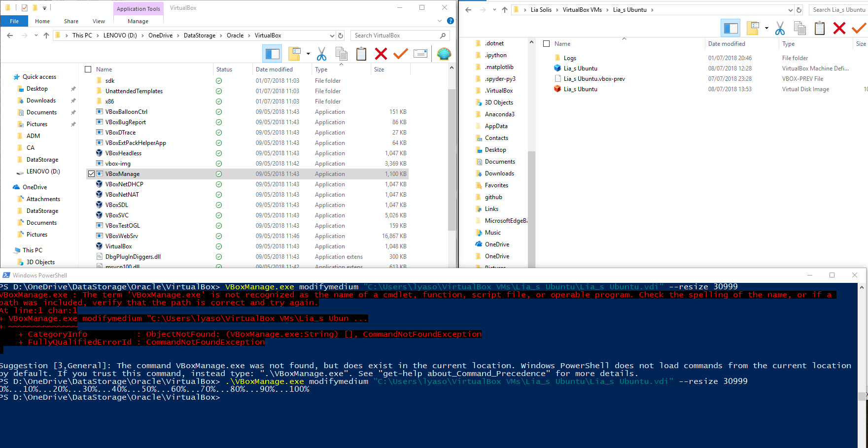The height and width of the screenshot is (448, 868).
Task: Expand breadcrumb chevron after Oracle
Action: click(249, 35)
